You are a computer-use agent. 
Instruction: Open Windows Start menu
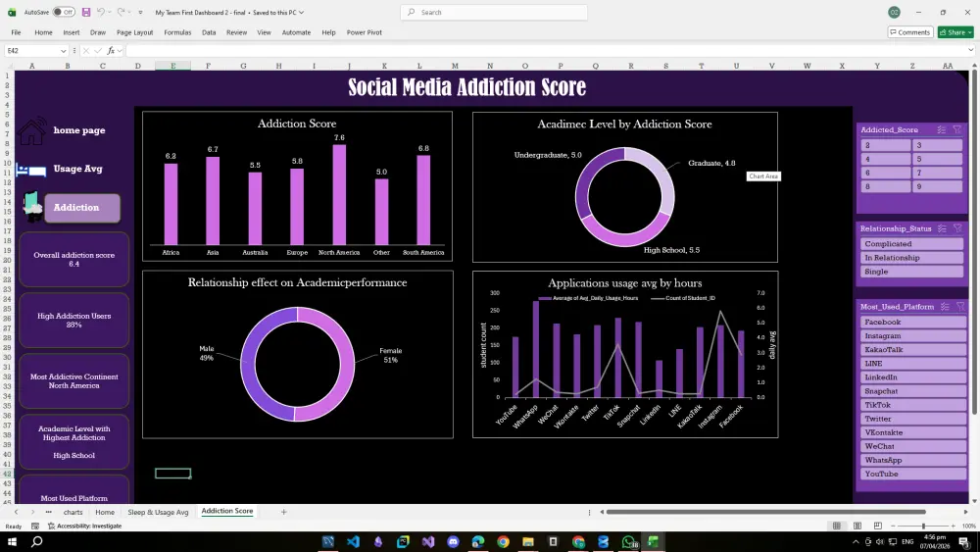tap(12, 541)
